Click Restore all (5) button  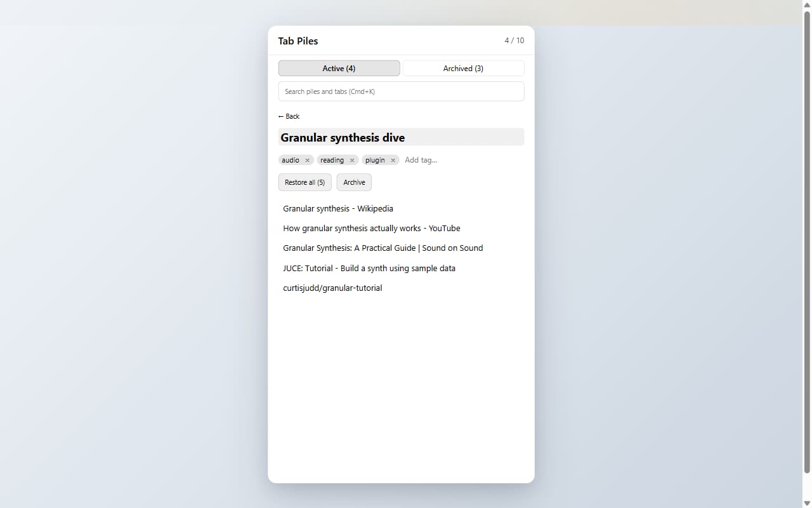[304, 182]
